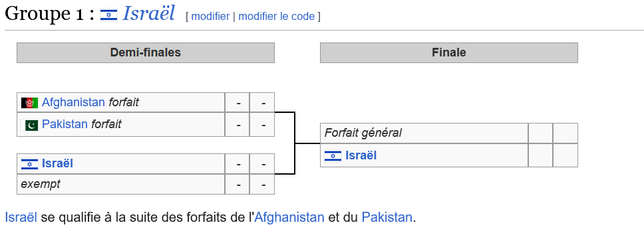Click the "Forfait général" cell in the final
The height and width of the screenshot is (249, 644).
coord(424,133)
